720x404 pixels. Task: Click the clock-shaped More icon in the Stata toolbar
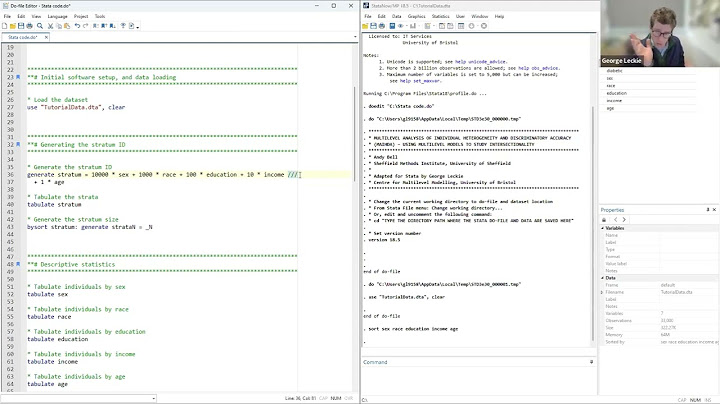tap(472, 26)
